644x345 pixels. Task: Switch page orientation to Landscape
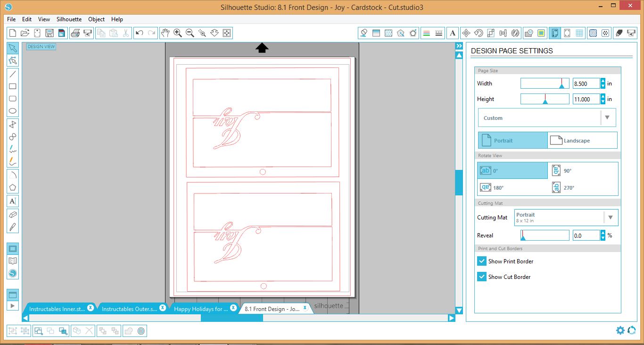tap(582, 140)
